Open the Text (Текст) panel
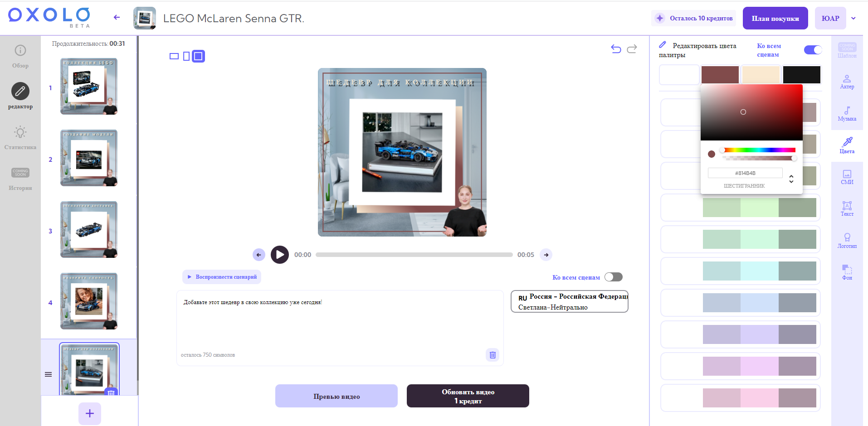 point(847,209)
